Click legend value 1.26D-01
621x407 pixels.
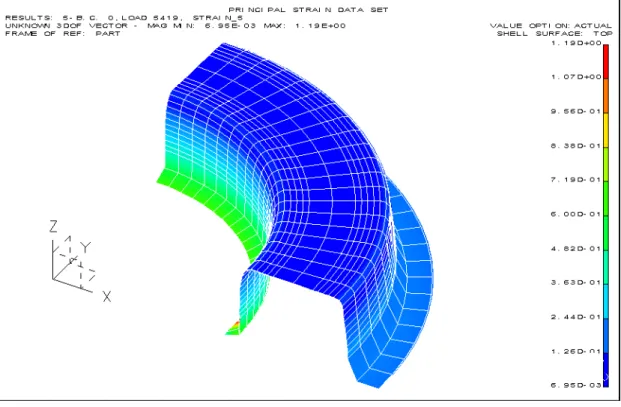click(576, 352)
